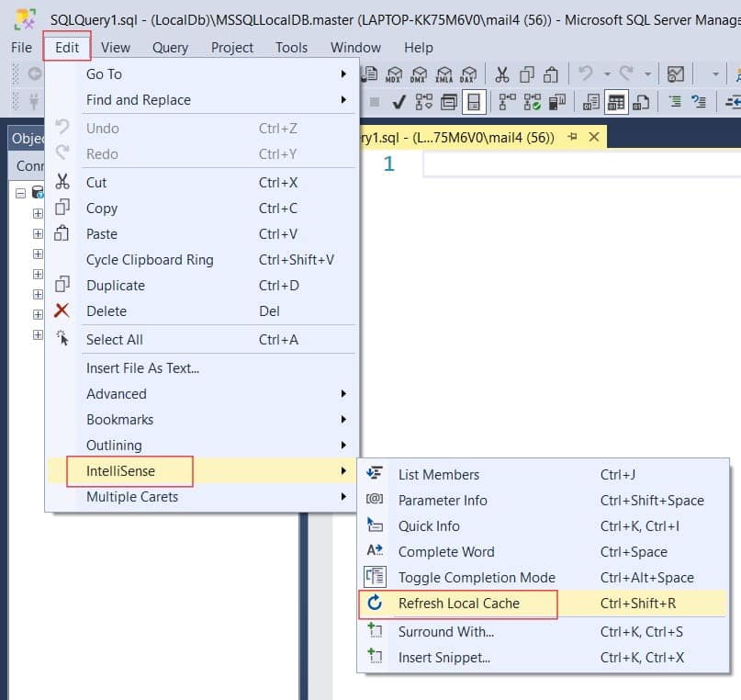741x700 pixels.
Task: Open the Undo history dropdown arrow
Action: [607, 74]
